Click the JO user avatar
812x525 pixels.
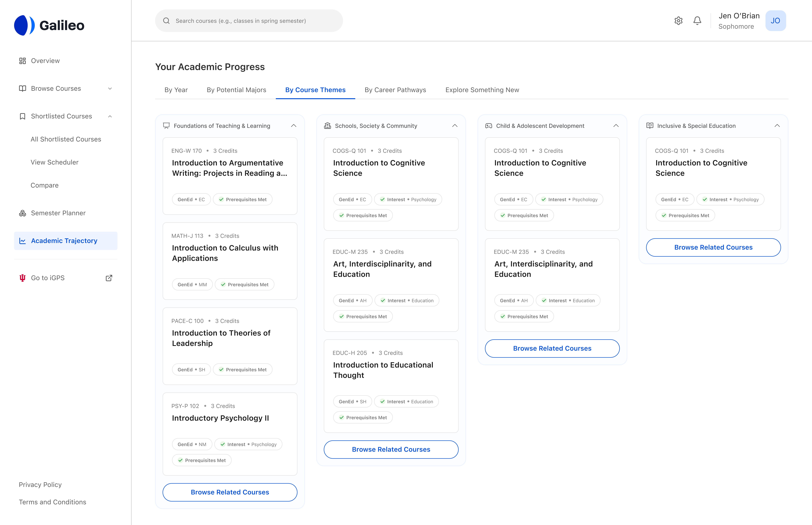click(776, 21)
